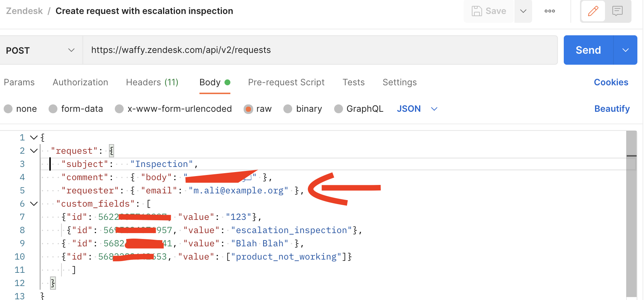Open the three-dot more actions menu
Screen dimensions: 644x300
549,11
